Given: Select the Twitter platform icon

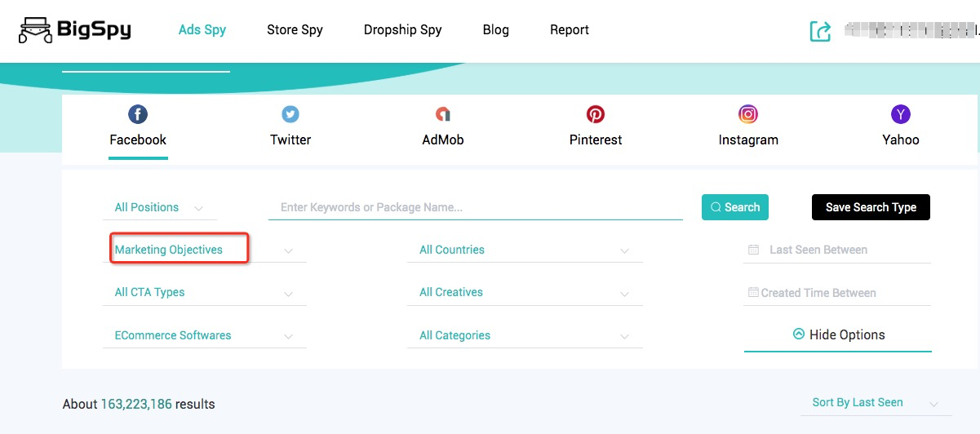Looking at the screenshot, I should point(290,114).
